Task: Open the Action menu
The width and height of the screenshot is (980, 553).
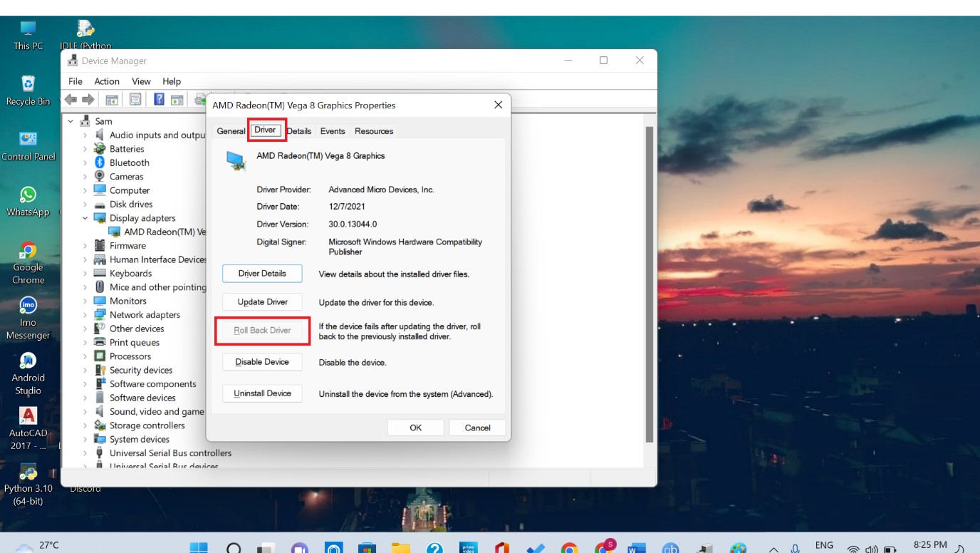Action: pos(107,81)
